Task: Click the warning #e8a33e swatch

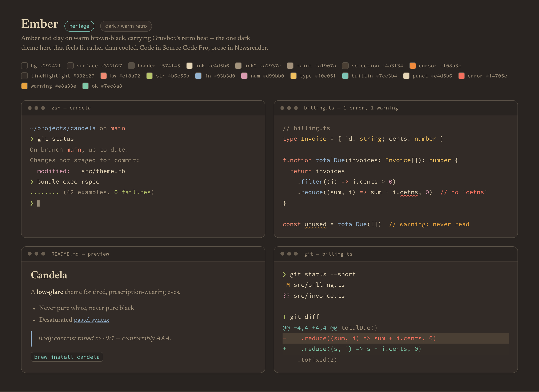Action: 24,86
